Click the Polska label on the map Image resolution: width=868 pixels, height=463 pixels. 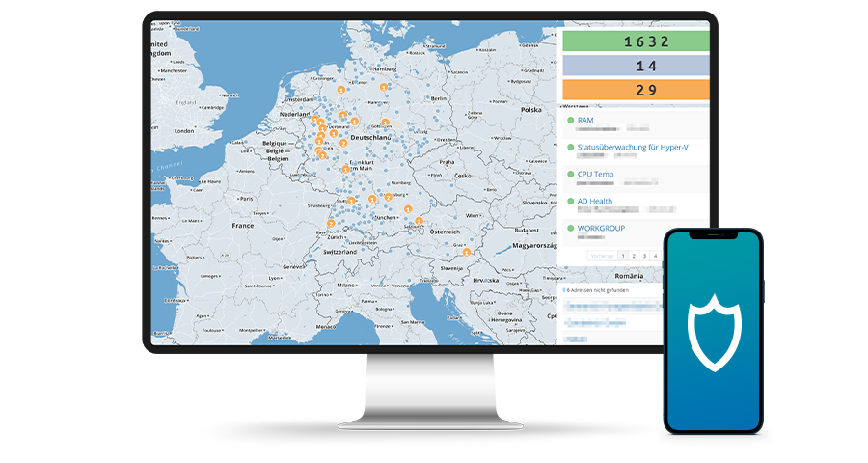(530, 110)
